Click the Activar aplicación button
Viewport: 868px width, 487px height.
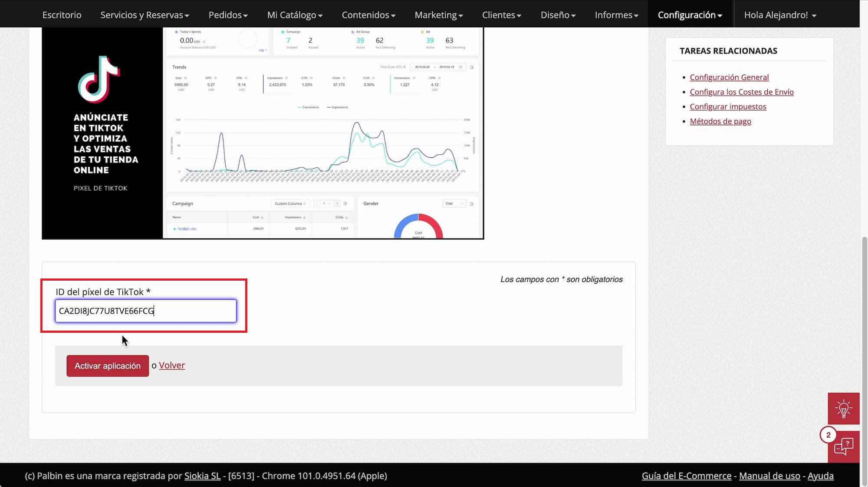(108, 366)
